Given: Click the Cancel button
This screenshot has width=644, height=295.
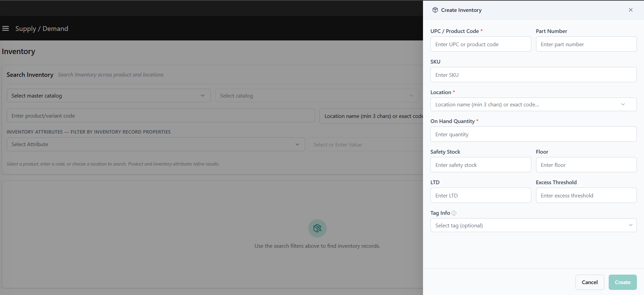Looking at the screenshot, I should point(590,282).
